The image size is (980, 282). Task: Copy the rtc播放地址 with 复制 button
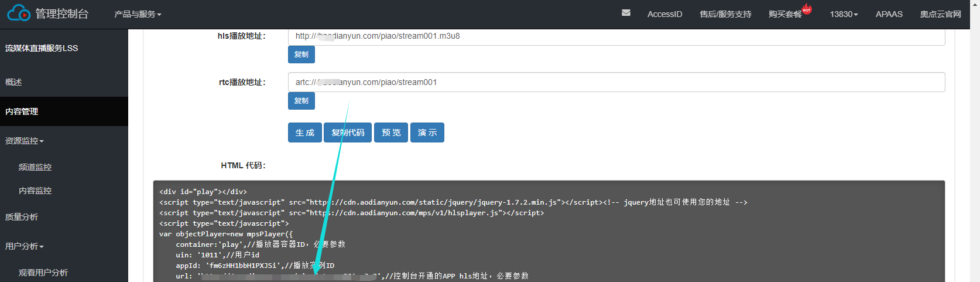coord(301,101)
